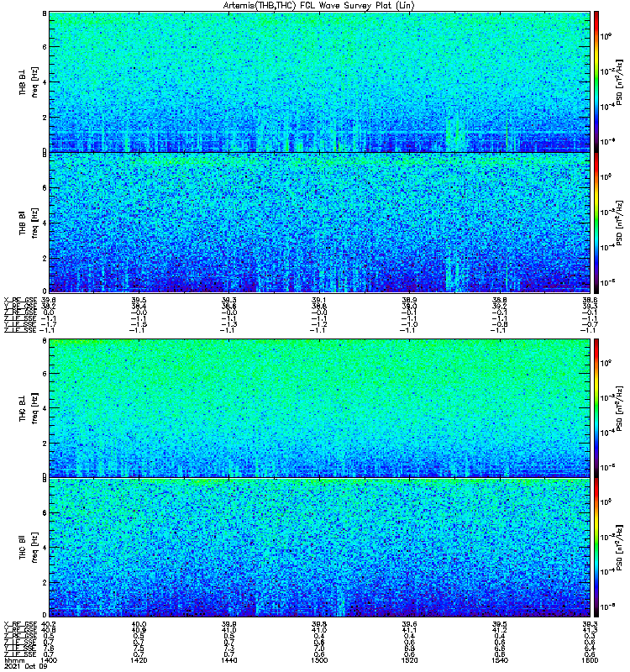Click the PSD color bar beside THC B-perpendicular panel
The height and width of the screenshot is (672, 630).
coord(596,408)
